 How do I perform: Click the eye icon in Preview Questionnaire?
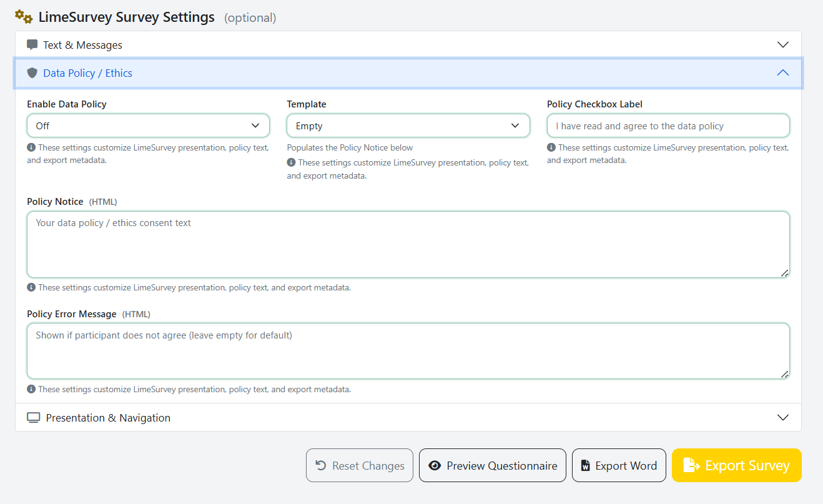coord(435,465)
